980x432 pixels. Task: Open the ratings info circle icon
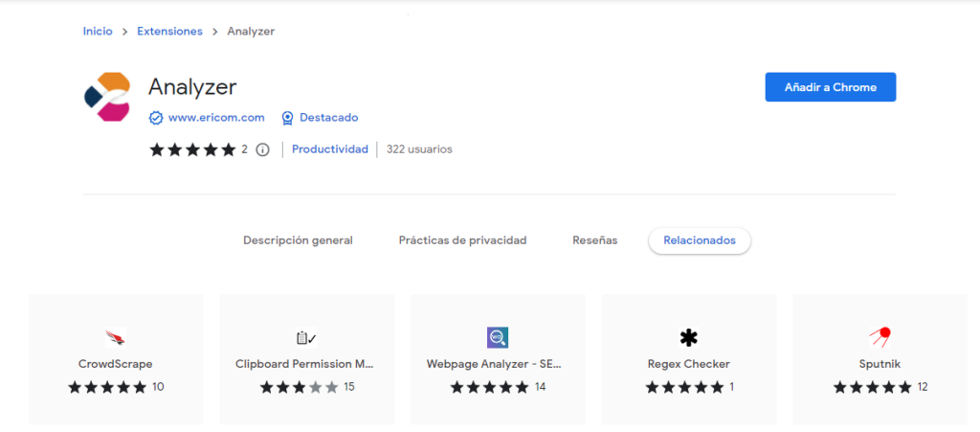tap(263, 150)
